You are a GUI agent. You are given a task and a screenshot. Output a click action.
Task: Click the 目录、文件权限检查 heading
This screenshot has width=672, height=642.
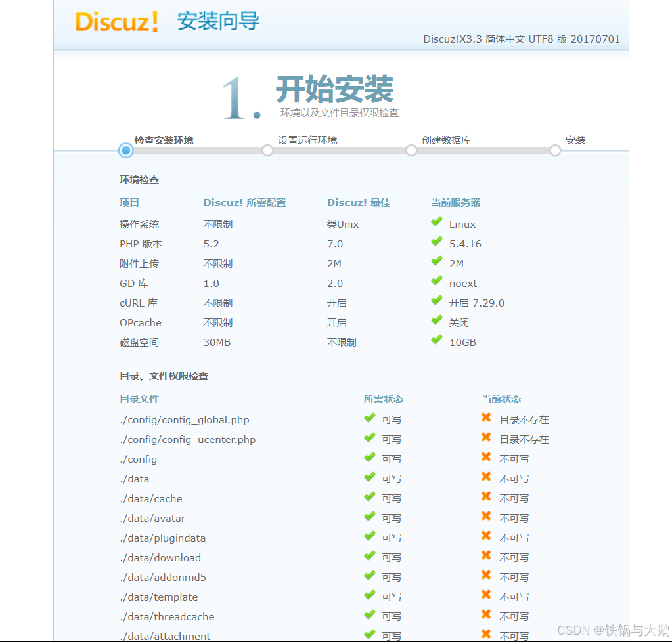coord(164,376)
